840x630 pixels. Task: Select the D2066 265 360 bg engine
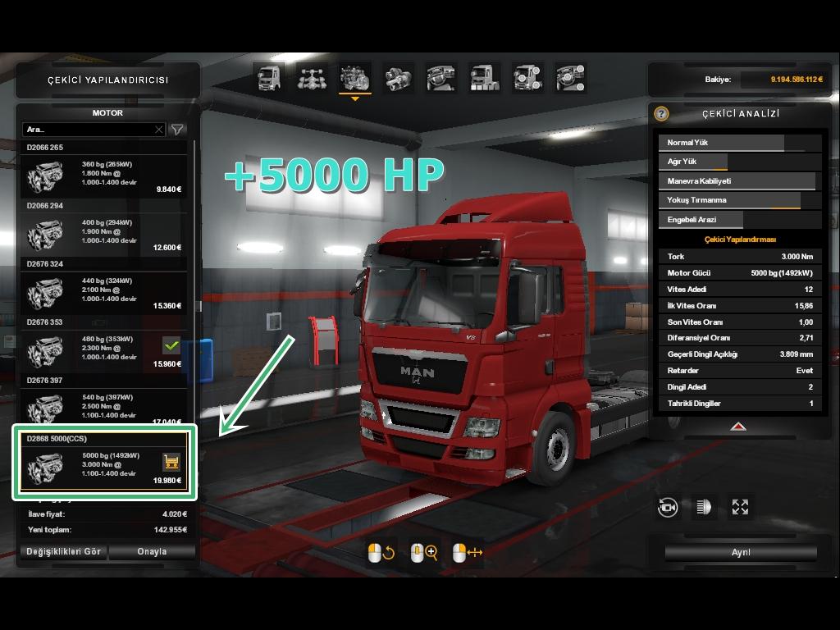coord(104,176)
